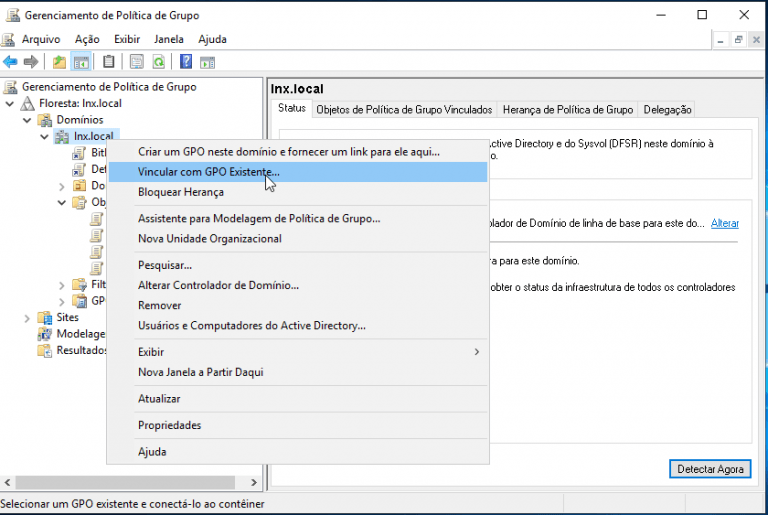The width and height of the screenshot is (768, 515).
Task: Switch to the Status tab
Action: point(291,108)
